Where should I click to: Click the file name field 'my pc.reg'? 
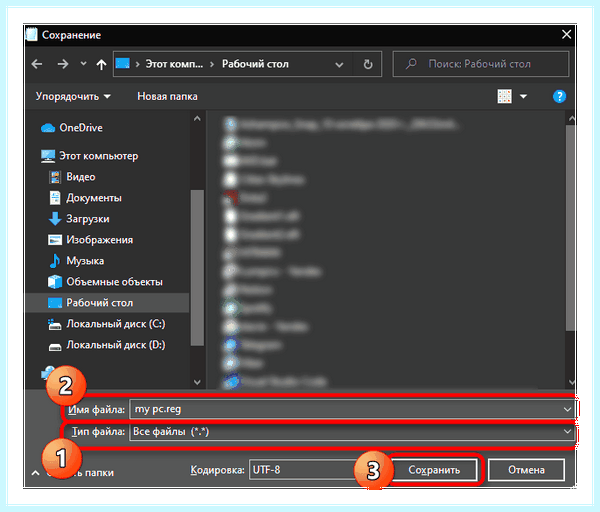pos(351,409)
